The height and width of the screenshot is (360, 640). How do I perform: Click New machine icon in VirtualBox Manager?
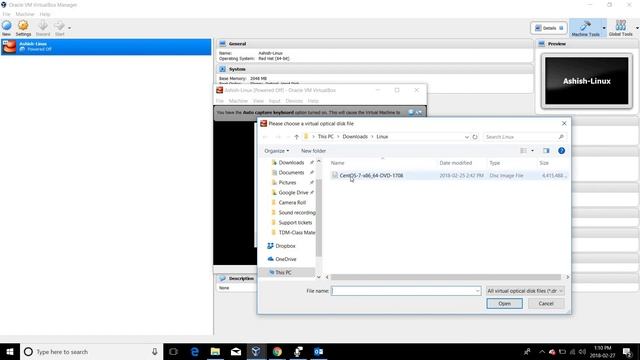[x=7, y=28]
